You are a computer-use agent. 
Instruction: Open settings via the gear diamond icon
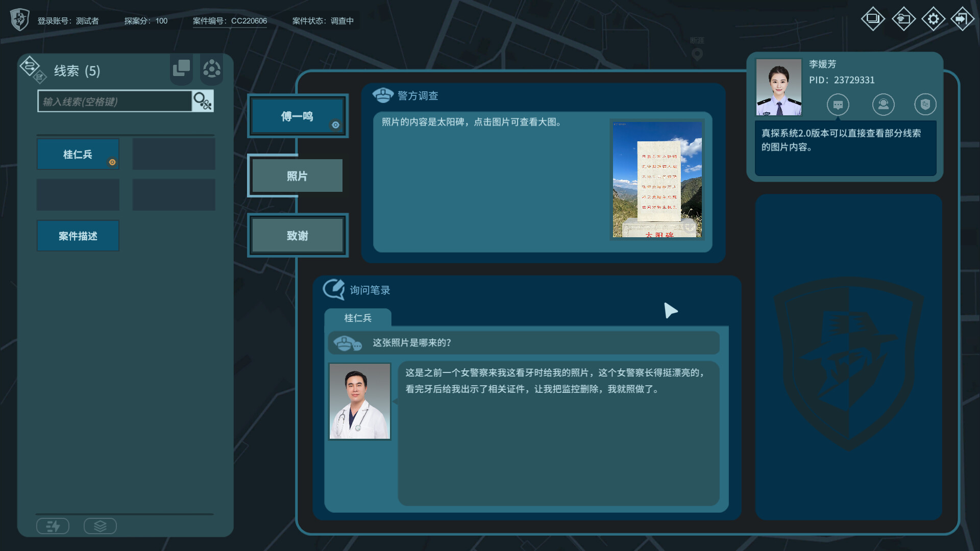click(x=933, y=18)
